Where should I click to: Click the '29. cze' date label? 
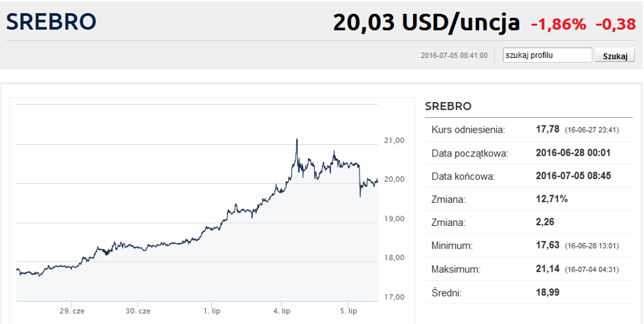pos(72,311)
